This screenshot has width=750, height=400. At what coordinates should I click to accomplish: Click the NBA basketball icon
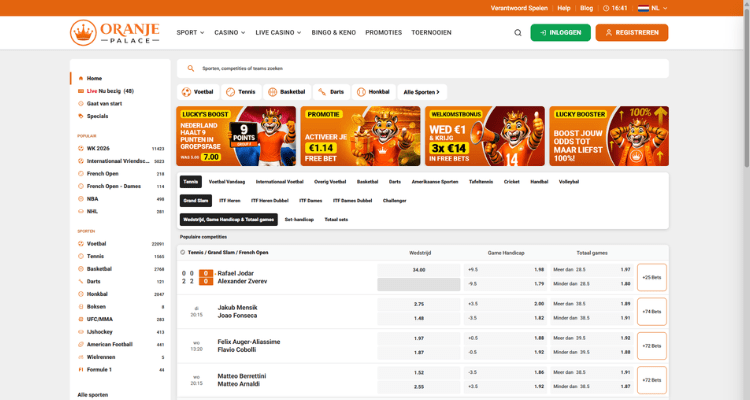[x=81, y=199]
